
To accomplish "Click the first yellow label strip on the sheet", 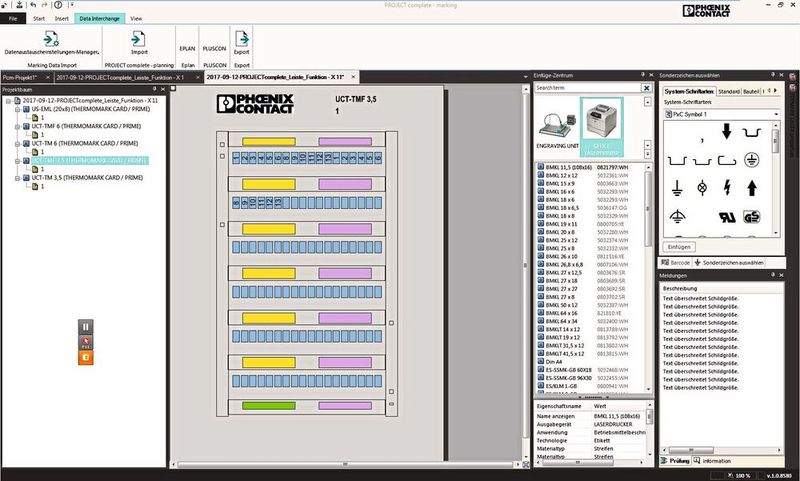I will [269, 142].
